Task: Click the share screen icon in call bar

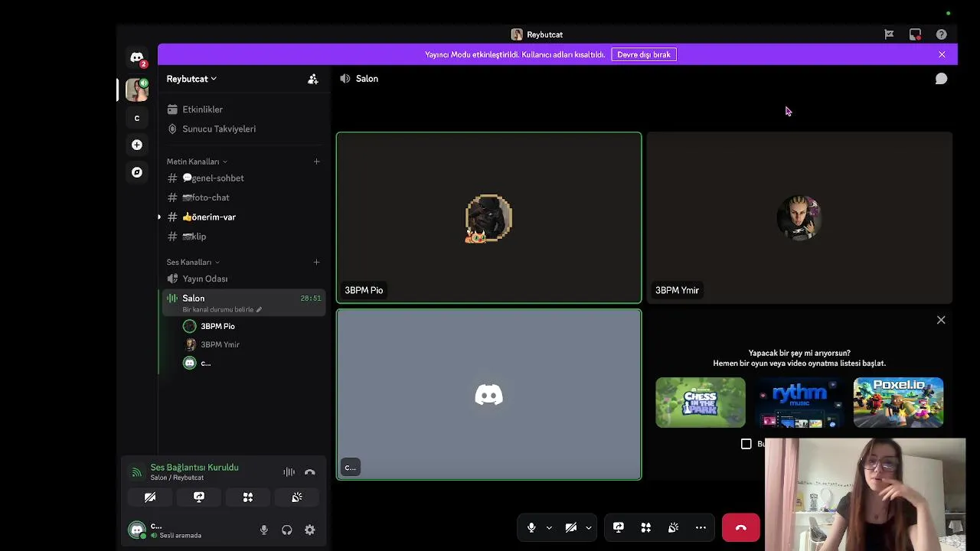Action: pyautogui.click(x=619, y=527)
